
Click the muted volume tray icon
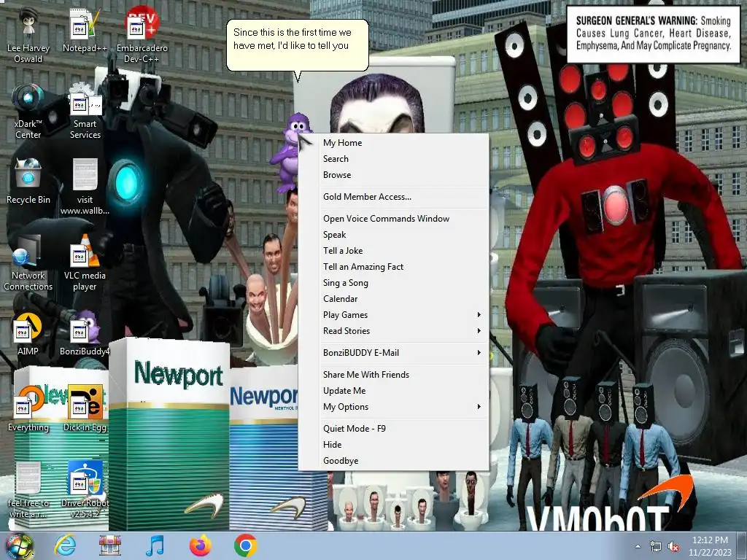[x=673, y=547]
